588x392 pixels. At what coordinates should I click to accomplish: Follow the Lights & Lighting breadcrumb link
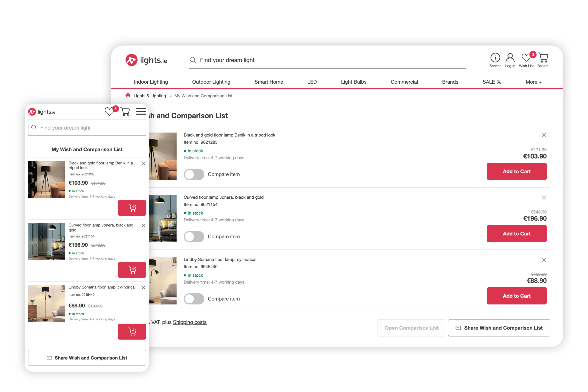click(150, 96)
